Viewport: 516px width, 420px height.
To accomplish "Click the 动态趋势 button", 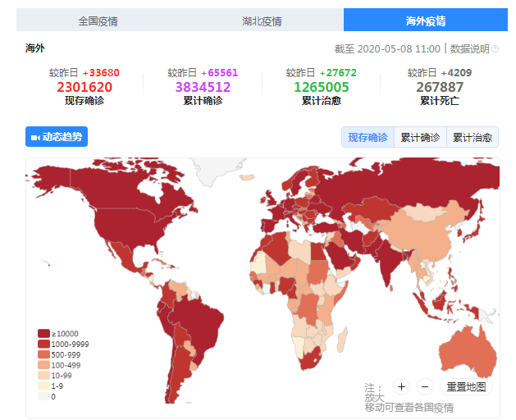I will pyautogui.click(x=57, y=137).
